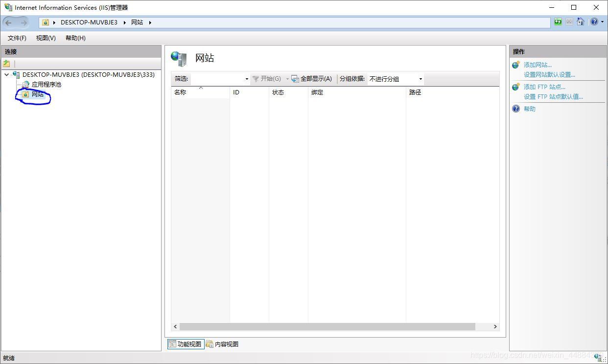This screenshot has height=364, width=608.
Task: Click the blue help icon in Actions pane
Action: [x=516, y=109]
